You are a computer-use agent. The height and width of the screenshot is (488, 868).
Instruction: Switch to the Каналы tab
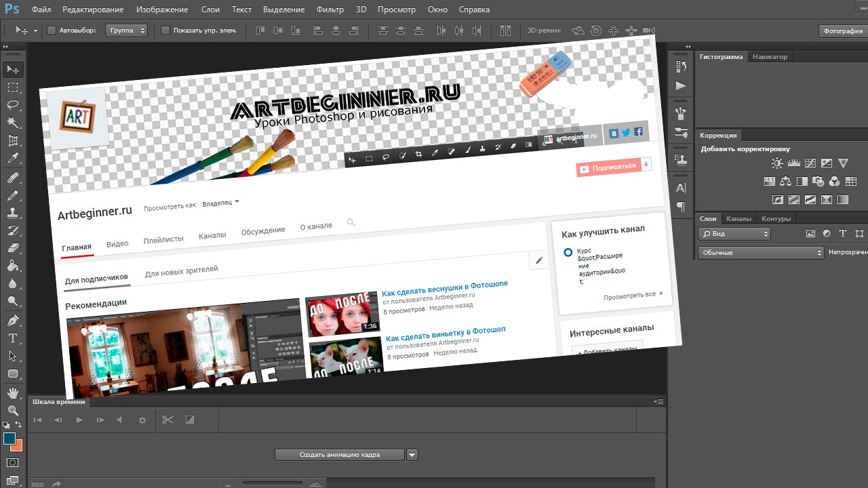coord(738,219)
